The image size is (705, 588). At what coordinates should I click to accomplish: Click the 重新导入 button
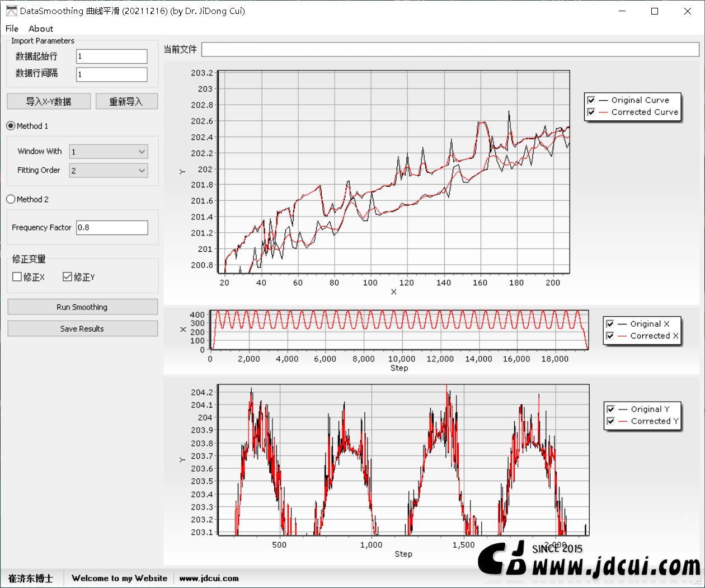click(126, 101)
